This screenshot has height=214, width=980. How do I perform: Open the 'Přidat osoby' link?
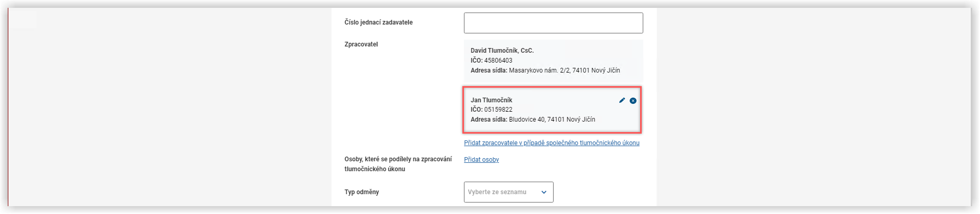pyautogui.click(x=481, y=160)
